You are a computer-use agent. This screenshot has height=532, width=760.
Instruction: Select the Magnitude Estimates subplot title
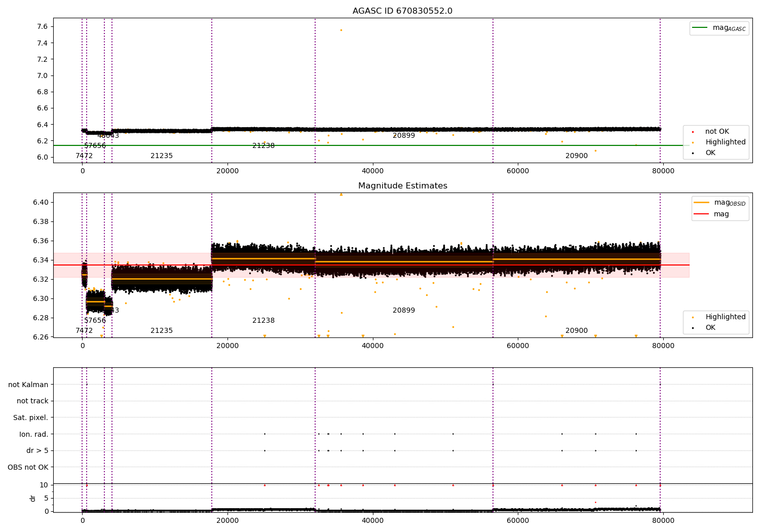pos(403,186)
